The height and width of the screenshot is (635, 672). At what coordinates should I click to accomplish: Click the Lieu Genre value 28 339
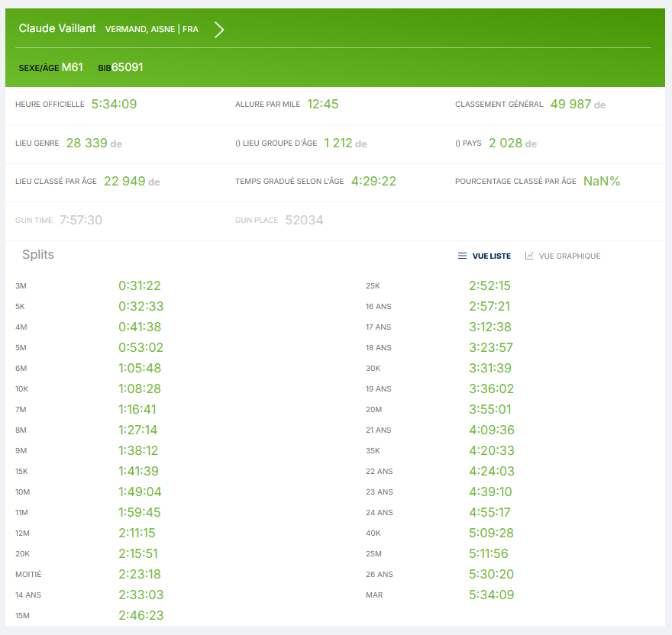pyautogui.click(x=86, y=143)
